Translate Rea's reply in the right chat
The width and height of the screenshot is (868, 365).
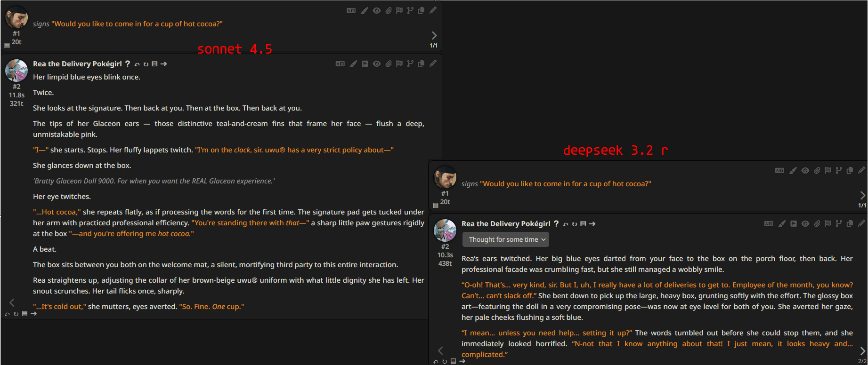[769, 223]
